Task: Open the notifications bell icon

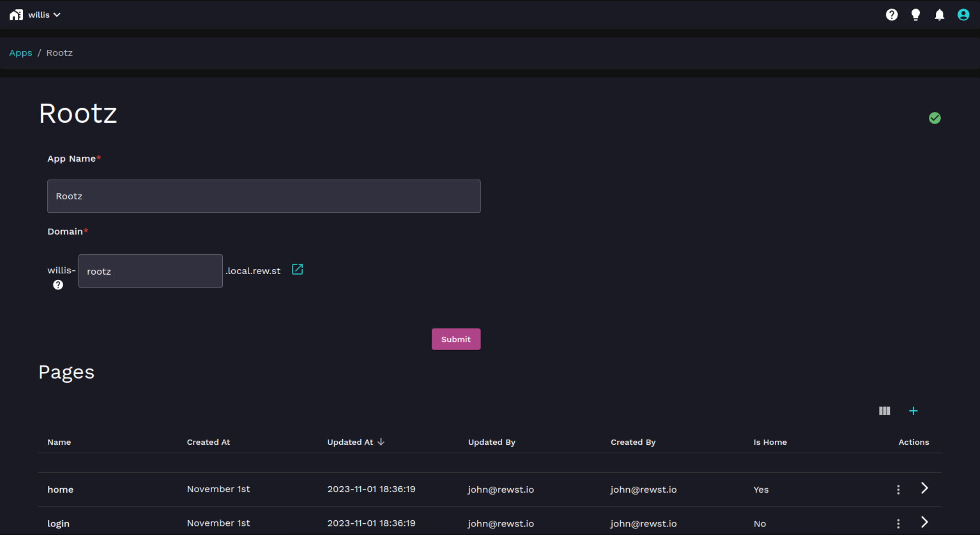Action: coord(939,15)
